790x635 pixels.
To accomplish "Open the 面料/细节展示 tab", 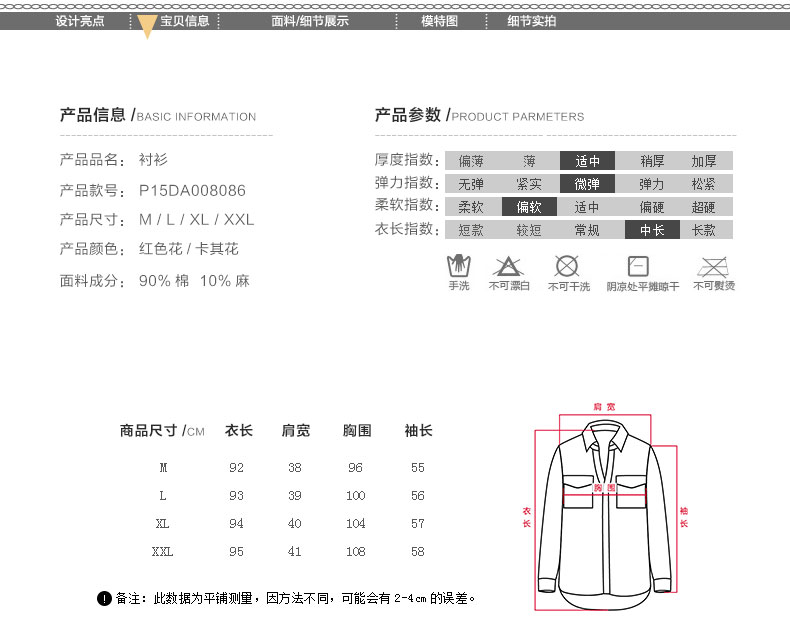I will 310,21.
